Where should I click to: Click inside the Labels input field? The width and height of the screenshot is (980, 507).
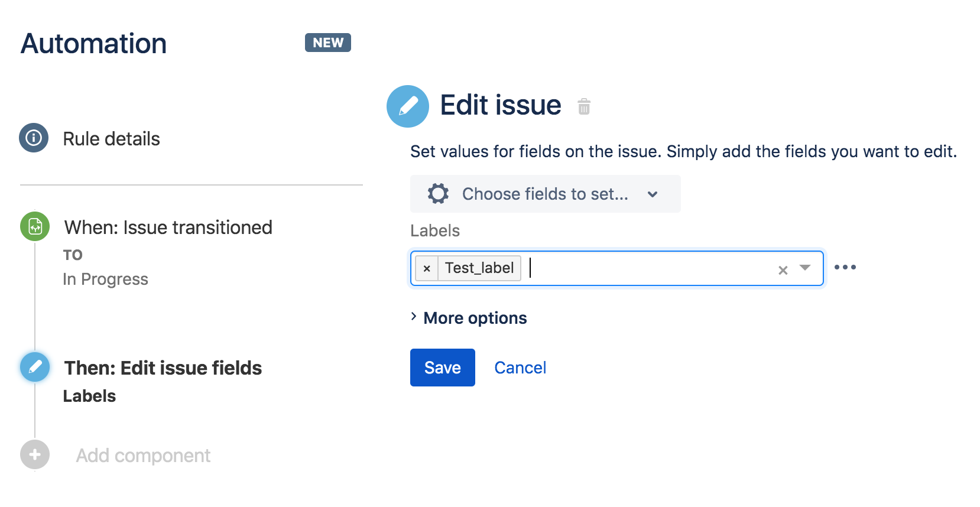(x=650, y=268)
